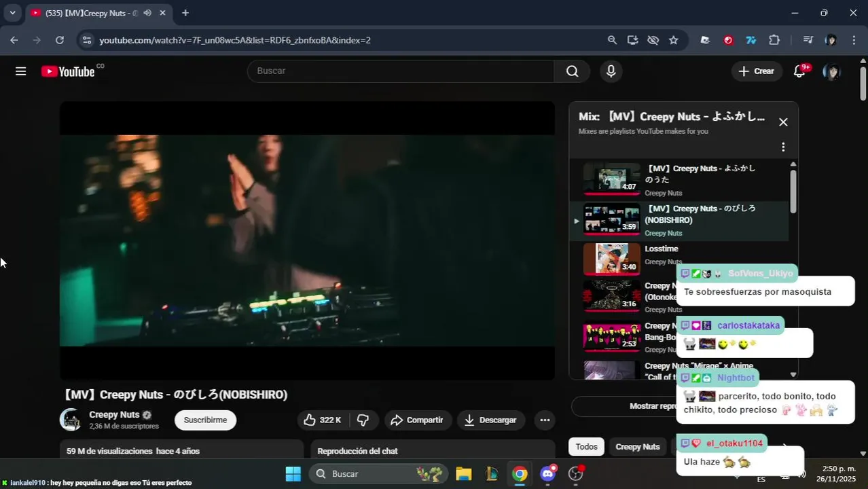Viewport: 868px width, 489px height.
Task: Select the NOBISHIRO 3:59 playlist entry
Action: pos(679,221)
